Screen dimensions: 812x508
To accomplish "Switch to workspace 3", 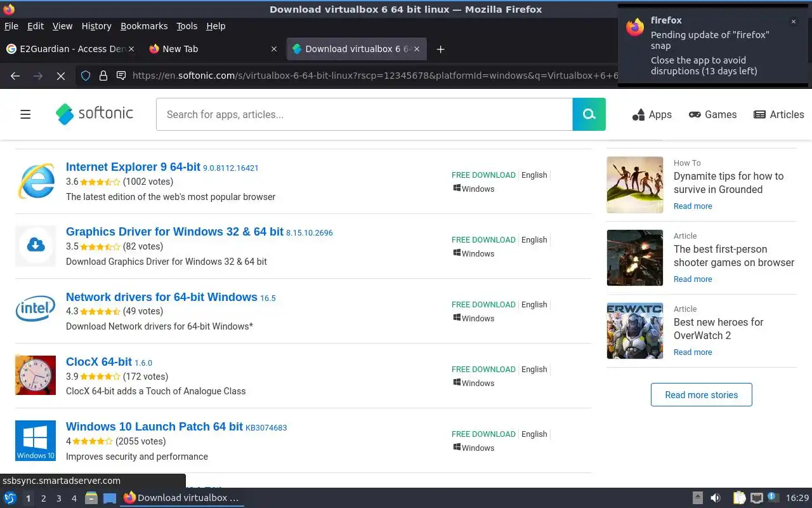I will pyautogui.click(x=58, y=498).
